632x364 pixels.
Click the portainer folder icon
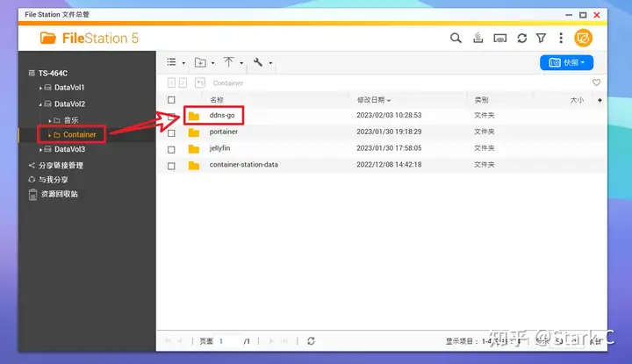(x=194, y=132)
